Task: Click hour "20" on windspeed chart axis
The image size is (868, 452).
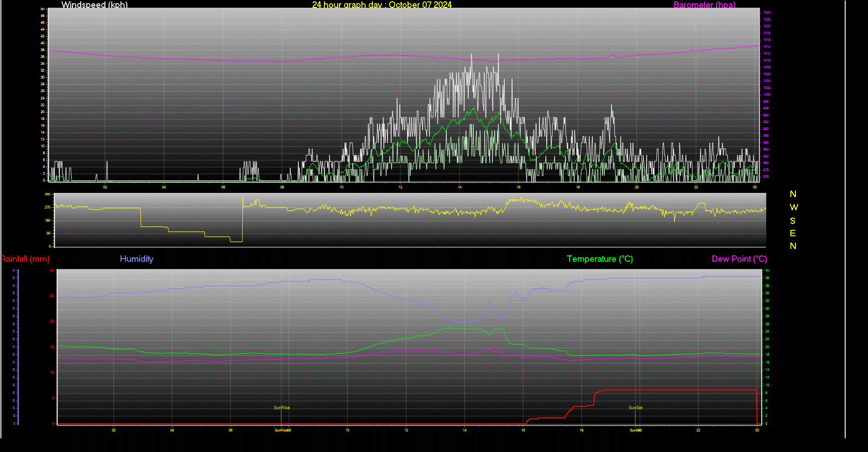Action: pyautogui.click(x=637, y=187)
